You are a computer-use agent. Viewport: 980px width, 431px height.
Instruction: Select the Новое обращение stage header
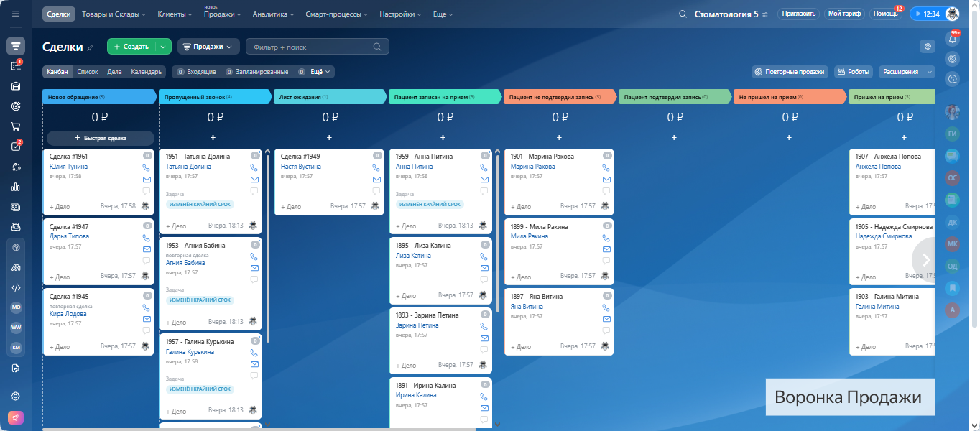tap(99, 96)
